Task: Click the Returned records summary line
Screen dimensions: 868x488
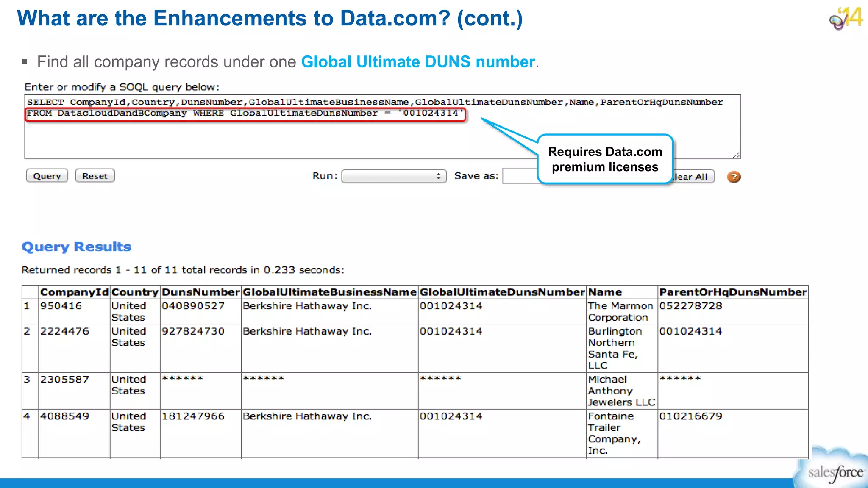Action: tap(183, 270)
